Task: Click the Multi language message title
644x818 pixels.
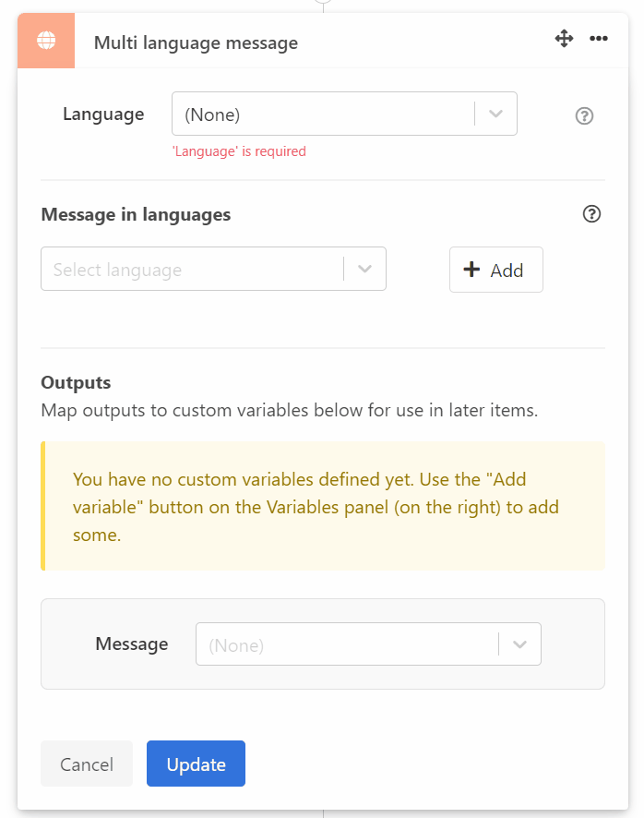Action: 196,42
